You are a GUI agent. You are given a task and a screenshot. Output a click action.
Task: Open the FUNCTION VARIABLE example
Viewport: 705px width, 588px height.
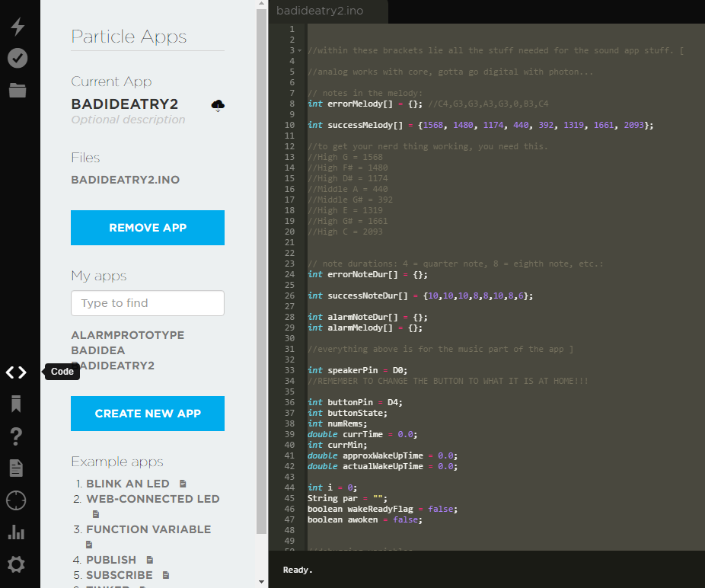tap(148, 529)
